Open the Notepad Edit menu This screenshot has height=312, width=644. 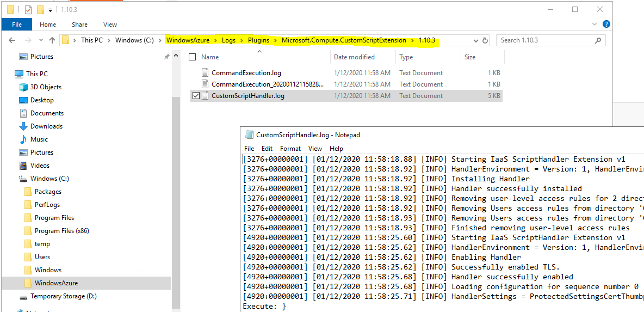(267, 149)
